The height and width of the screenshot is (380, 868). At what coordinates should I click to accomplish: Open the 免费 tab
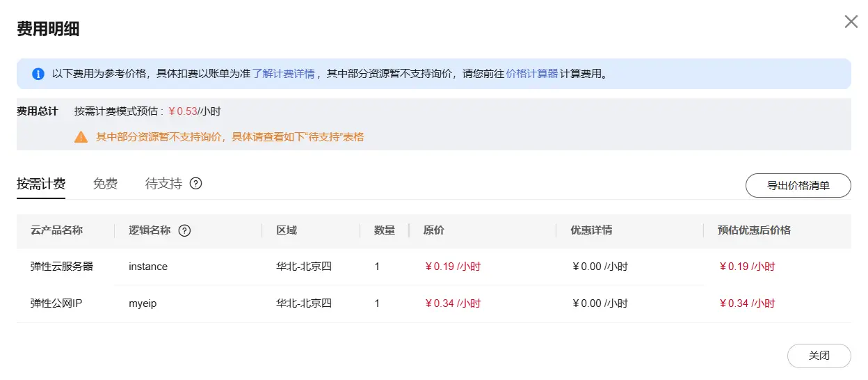[105, 184]
